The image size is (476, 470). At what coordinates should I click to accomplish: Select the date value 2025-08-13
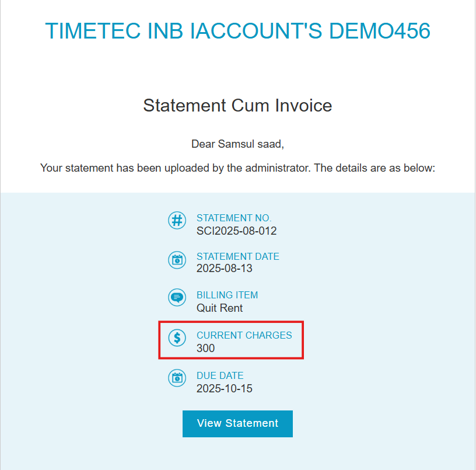pos(225,268)
